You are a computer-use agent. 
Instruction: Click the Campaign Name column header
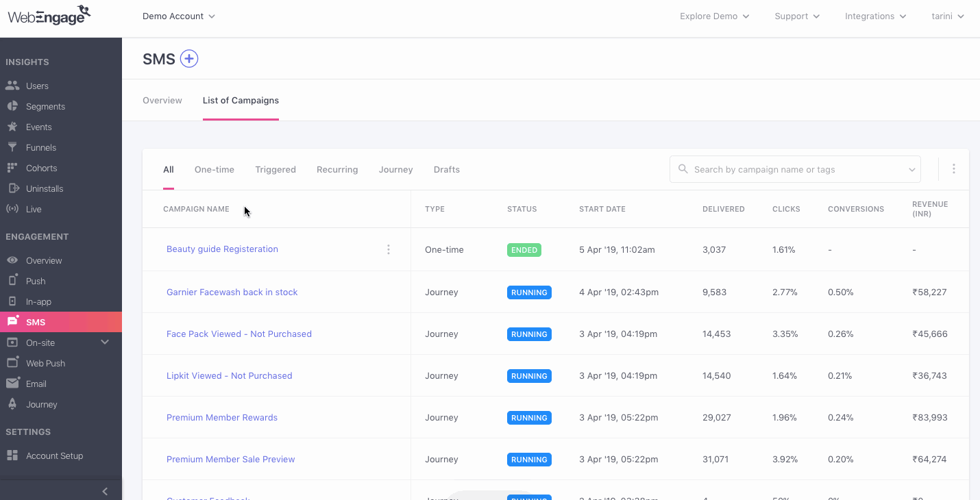click(196, 209)
